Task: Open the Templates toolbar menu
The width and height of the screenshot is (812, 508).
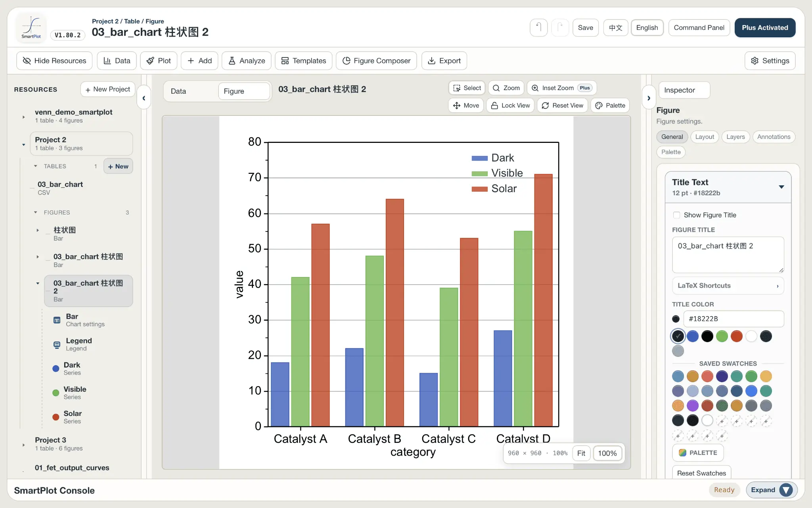Action: tap(303, 61)
